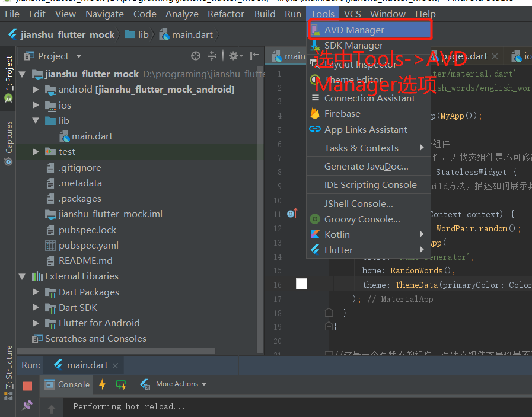Open the Build menu

point(265,14)
